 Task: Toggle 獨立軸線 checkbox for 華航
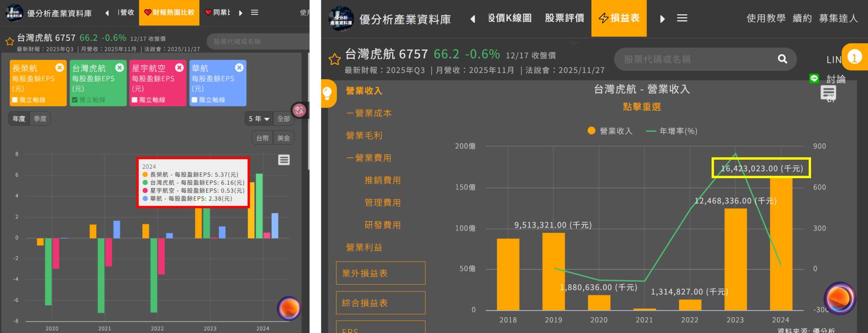(x=194, y=100)
